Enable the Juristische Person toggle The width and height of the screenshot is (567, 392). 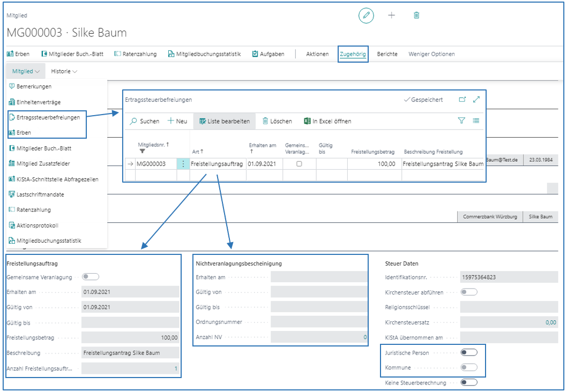pos(468,353)
